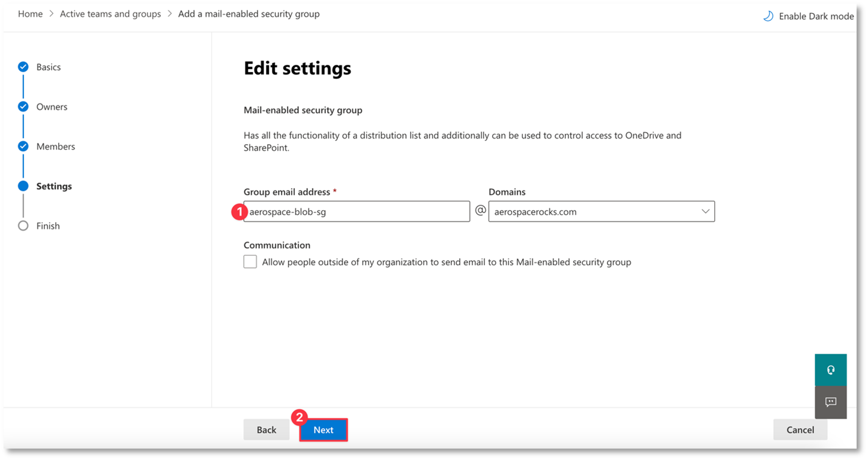Viewport: 868px width, 460px height.
Task: Click the Cancel button
Action: point(800,430)
